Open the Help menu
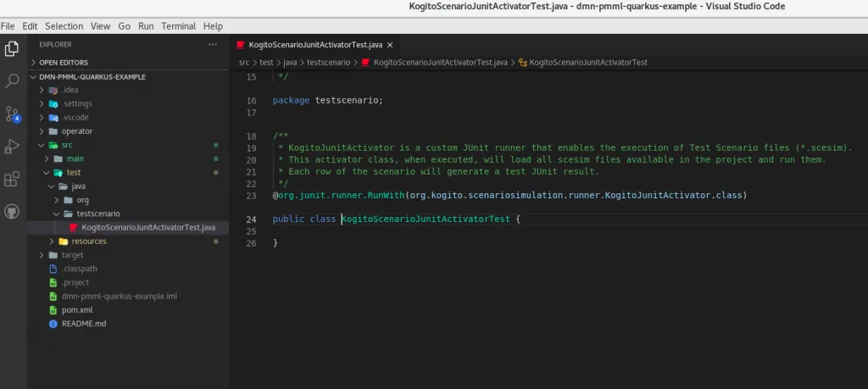The width and height of the screenshot is (868, 389). pyautogui.click(x=213, y=26)
